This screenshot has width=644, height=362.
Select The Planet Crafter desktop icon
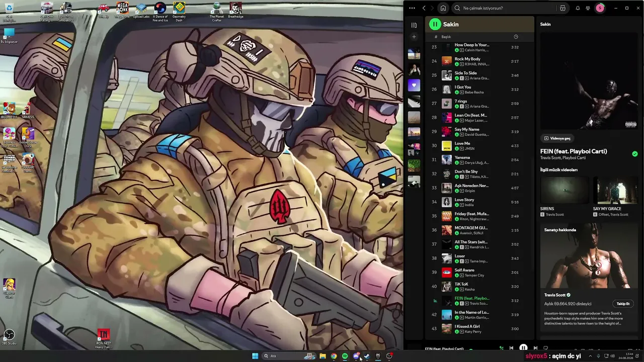(x=217, y=12)
